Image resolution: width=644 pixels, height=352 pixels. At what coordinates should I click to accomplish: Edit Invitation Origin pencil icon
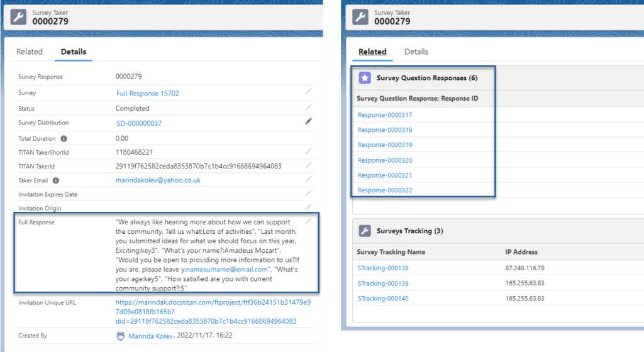[308, 207]
